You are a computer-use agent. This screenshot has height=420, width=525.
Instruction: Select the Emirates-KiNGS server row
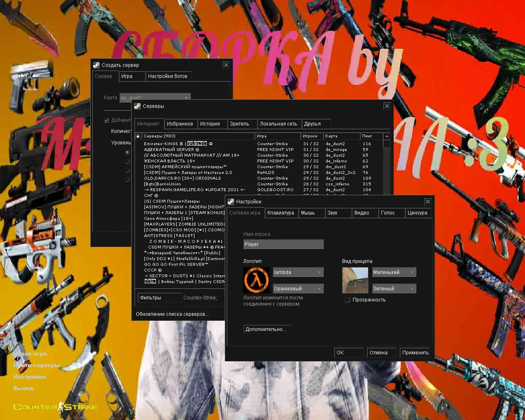[x=260, y=144]
